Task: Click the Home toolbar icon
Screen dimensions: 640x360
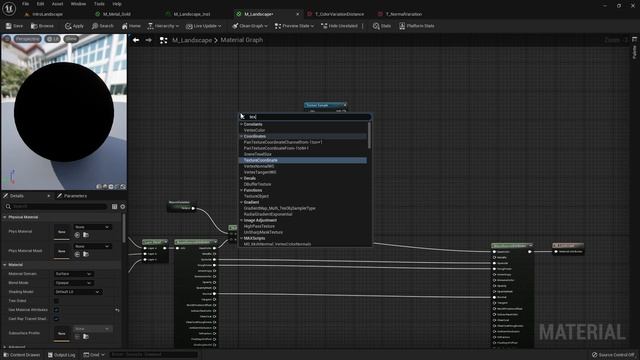Action: point(124,26)
